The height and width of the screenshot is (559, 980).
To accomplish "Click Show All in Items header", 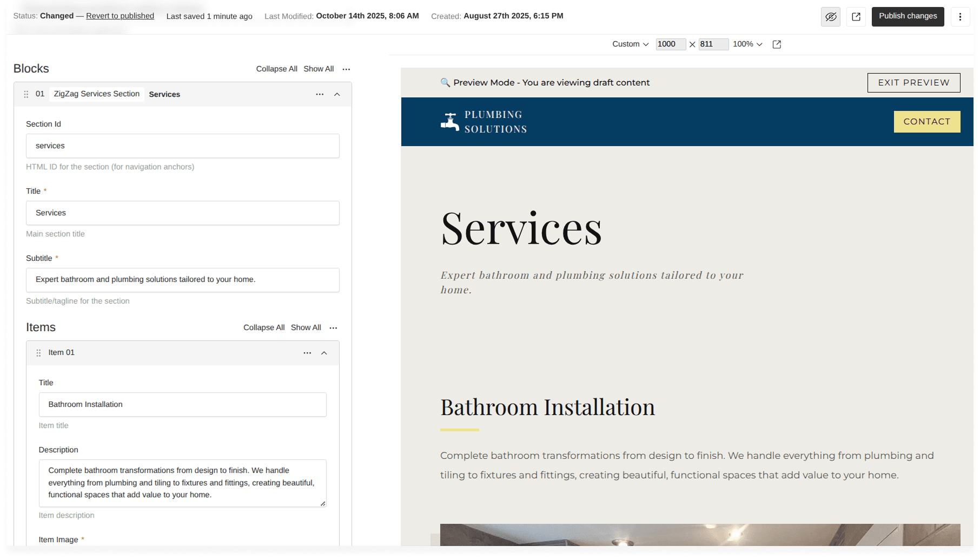I will coord(306,328).
